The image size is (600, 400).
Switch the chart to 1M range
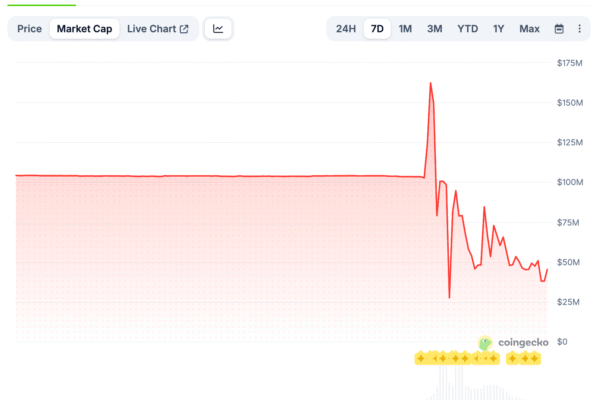[x=405, y=29]
